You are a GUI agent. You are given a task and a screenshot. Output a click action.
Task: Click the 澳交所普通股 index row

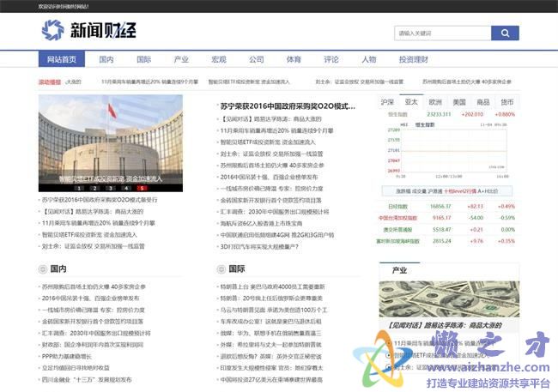pyautogui.click(x=446, y=229)
